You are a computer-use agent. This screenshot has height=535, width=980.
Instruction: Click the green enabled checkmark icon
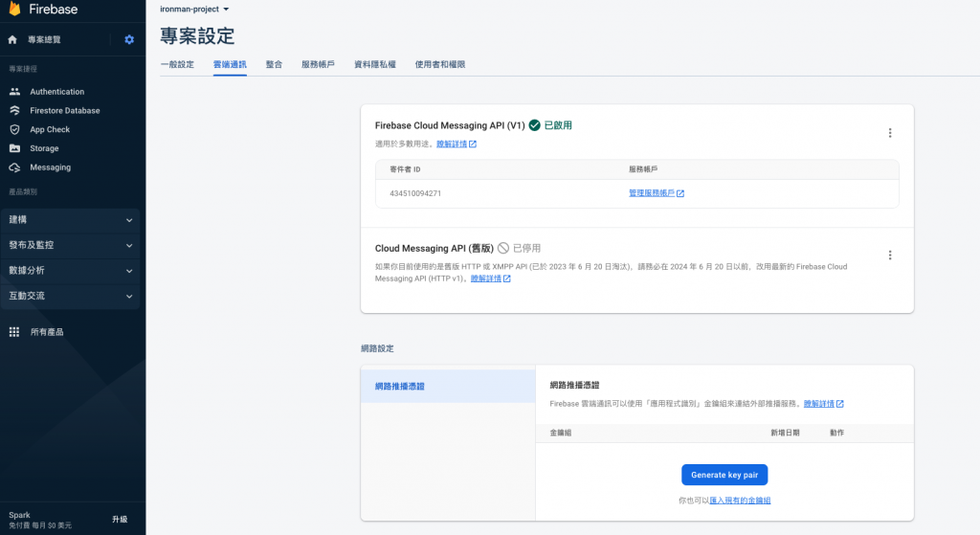click(x=534, y=125)
